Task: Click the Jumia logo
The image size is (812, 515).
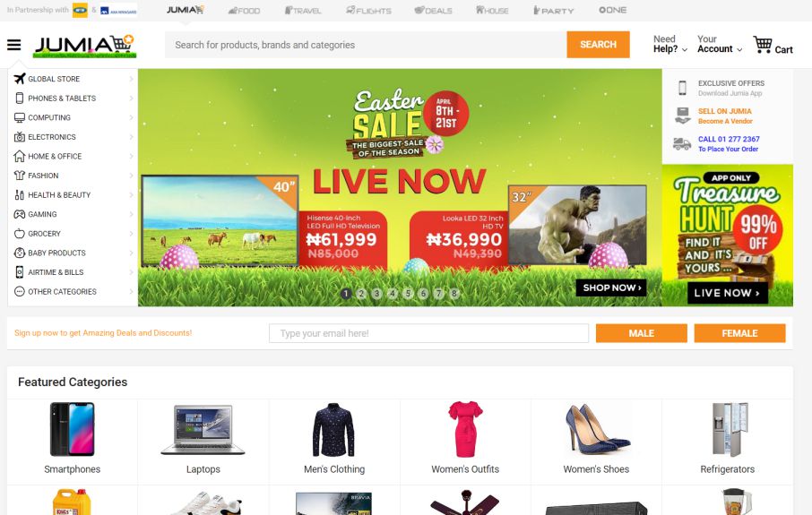Action: [x=85, y=46]
